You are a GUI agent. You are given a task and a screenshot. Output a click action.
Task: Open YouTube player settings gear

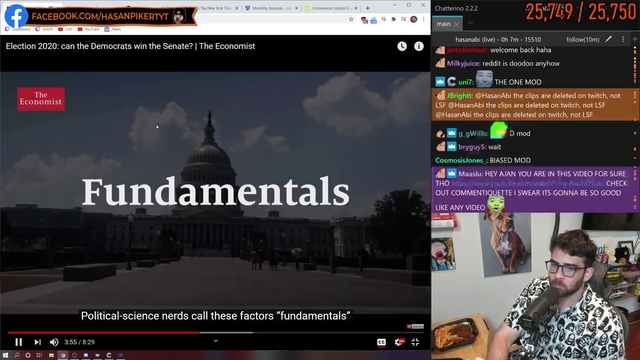point(399,342)
